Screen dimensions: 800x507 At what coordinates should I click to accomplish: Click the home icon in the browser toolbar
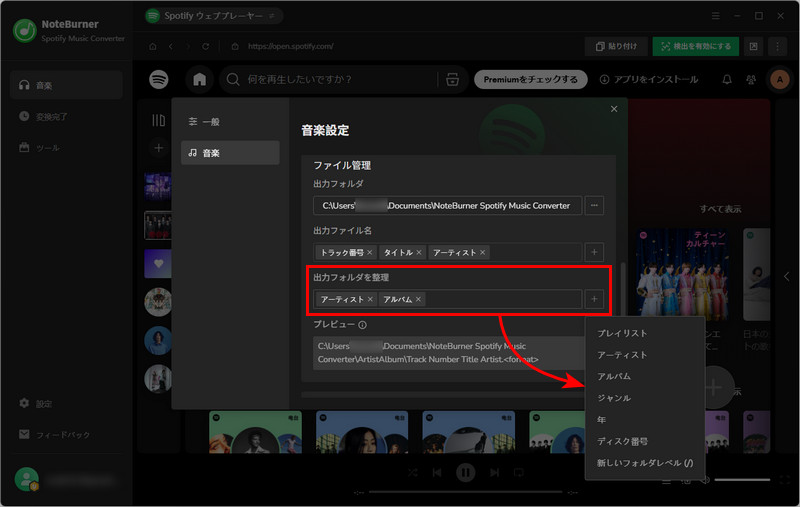point(153,46)
